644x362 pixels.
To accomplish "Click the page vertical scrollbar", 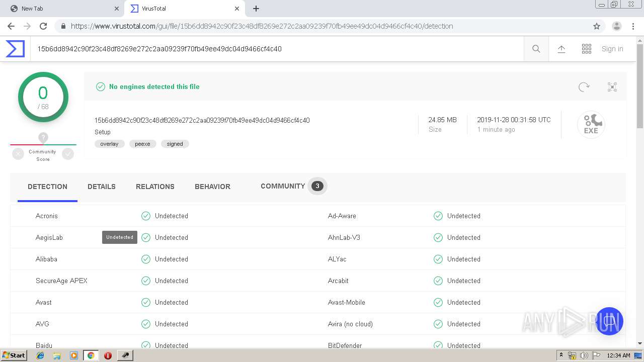I will click(x=640, y=85).
